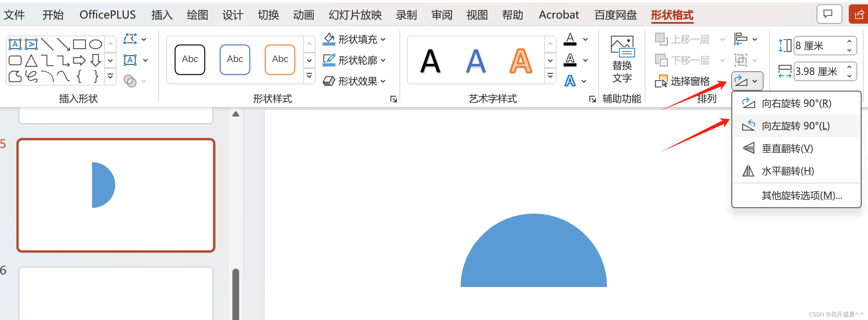
Task: Open the text outline dropdown arrow
Action: coord(586,60)
